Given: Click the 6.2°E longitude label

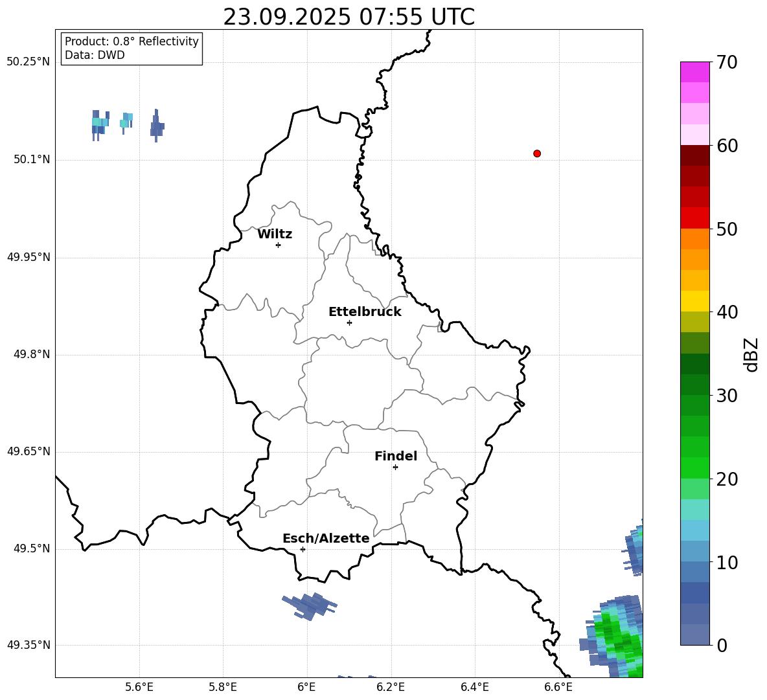Looking at the screenshot, I should (x=391, y=687).
